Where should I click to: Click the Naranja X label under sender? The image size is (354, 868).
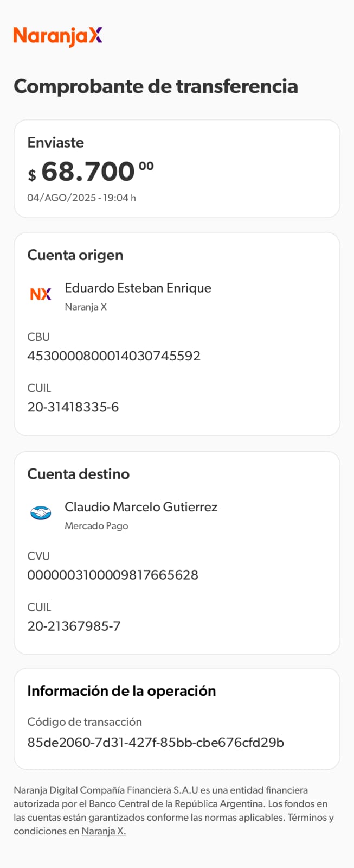pos(86,307)
